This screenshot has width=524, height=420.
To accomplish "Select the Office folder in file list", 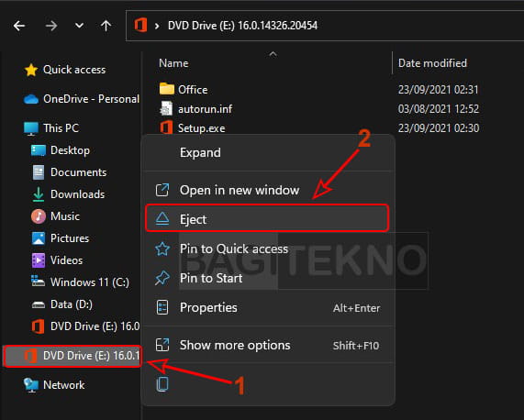I will 193,90.
